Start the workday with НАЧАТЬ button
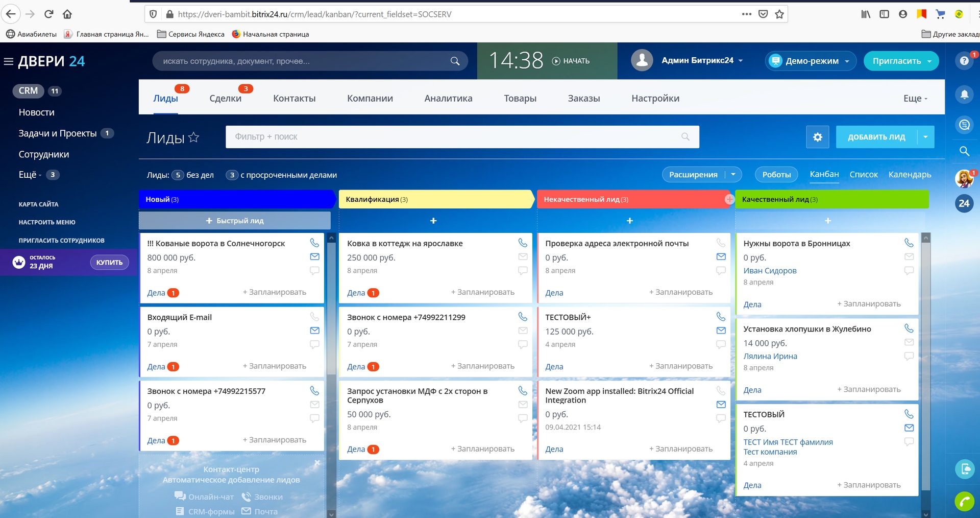Screen dimensions: 980x518 [x=571, y=61]
